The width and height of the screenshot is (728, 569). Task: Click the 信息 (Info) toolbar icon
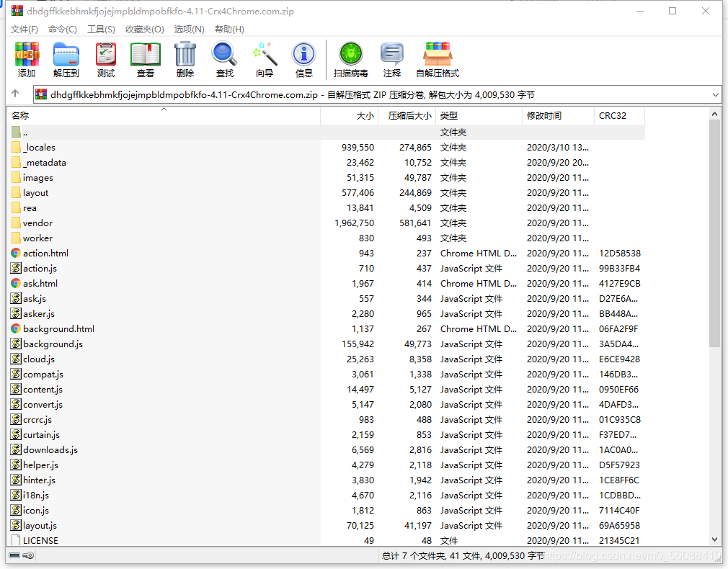(304, 59)
